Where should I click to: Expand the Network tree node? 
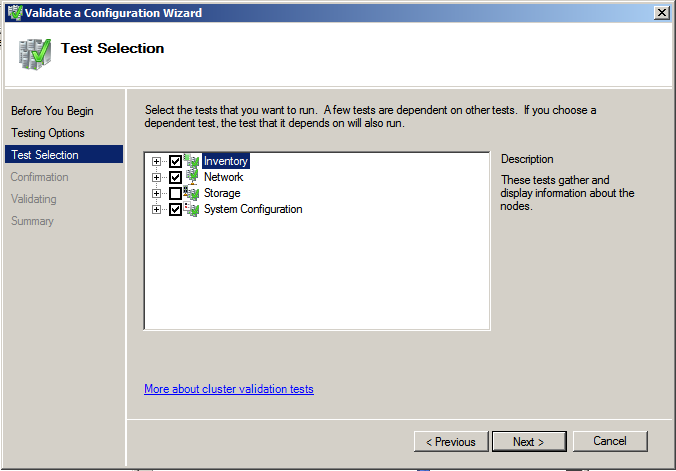[156, 177]
